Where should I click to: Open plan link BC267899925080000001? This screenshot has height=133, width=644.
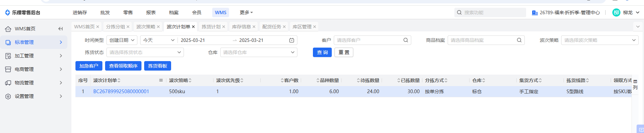[121, 91]
